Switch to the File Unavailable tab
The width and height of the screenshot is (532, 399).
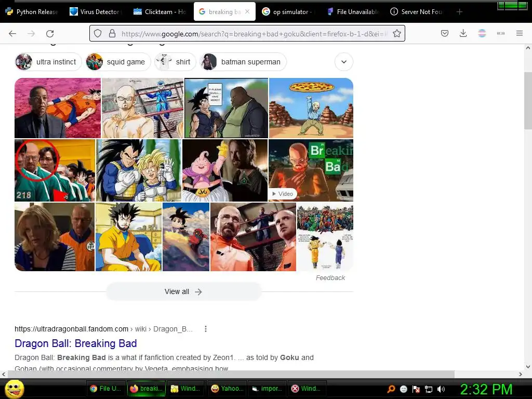pos(353,12)
